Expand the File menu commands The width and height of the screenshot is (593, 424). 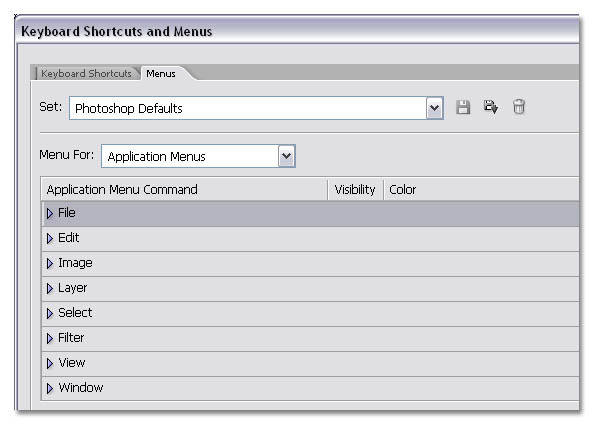pyautogui.click(x=50, y=213)
